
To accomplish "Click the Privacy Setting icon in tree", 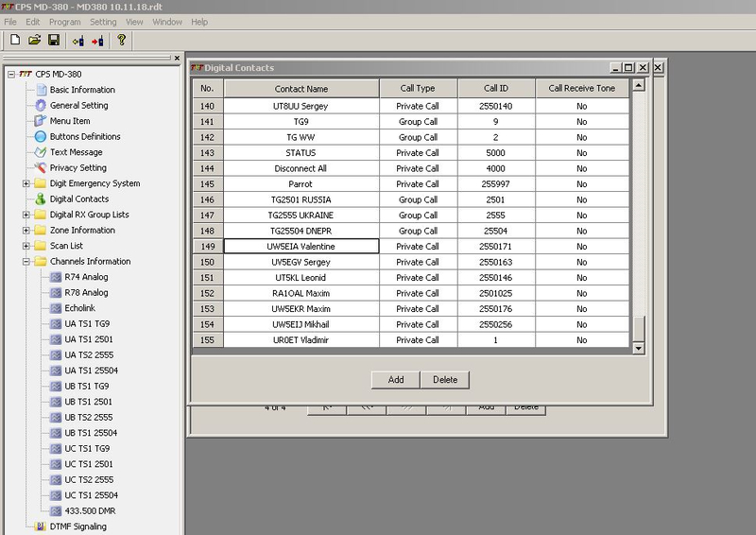I will click(41, 167).
